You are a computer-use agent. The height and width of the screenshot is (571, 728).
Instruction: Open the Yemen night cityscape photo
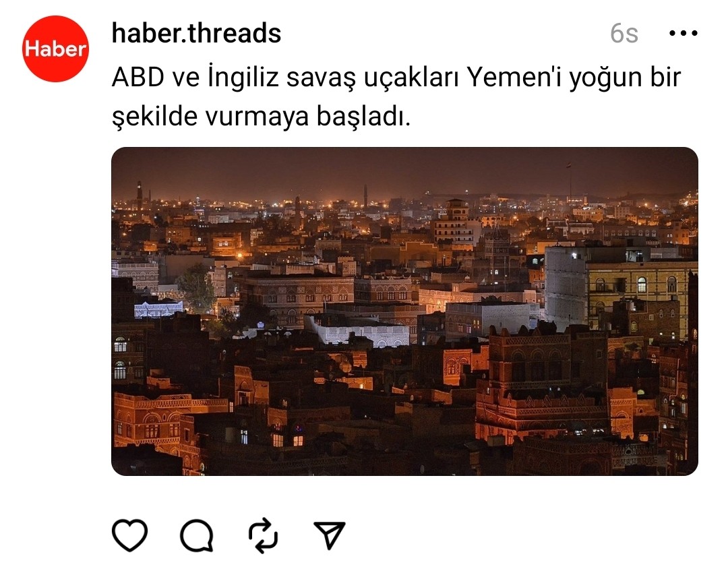tap(404, 311)
